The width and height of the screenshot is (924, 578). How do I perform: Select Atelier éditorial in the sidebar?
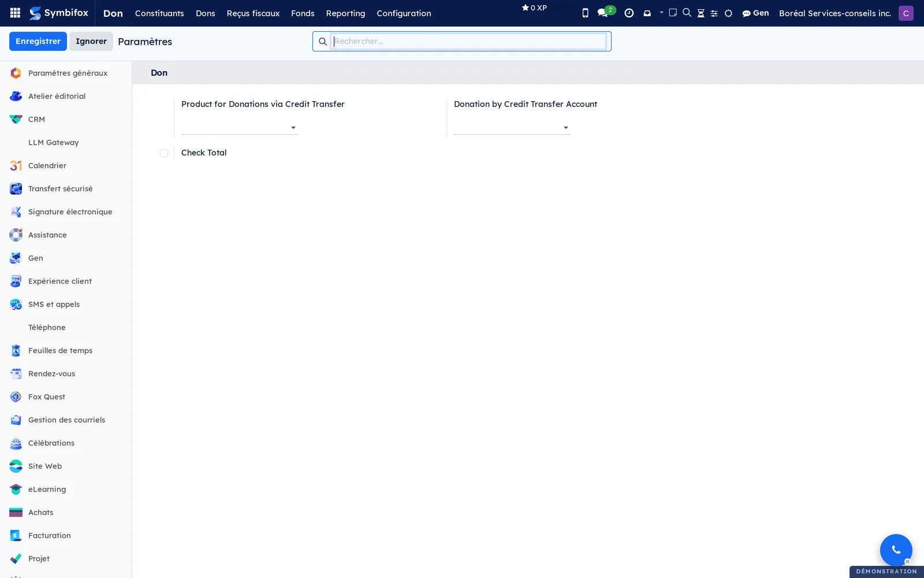coord(66,96)
